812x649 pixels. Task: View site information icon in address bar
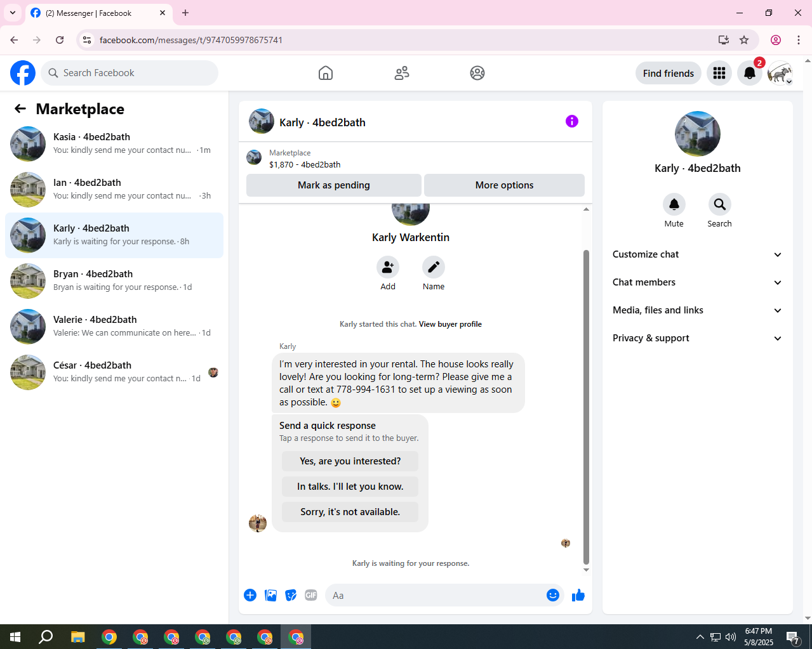(x=88, y=40)
